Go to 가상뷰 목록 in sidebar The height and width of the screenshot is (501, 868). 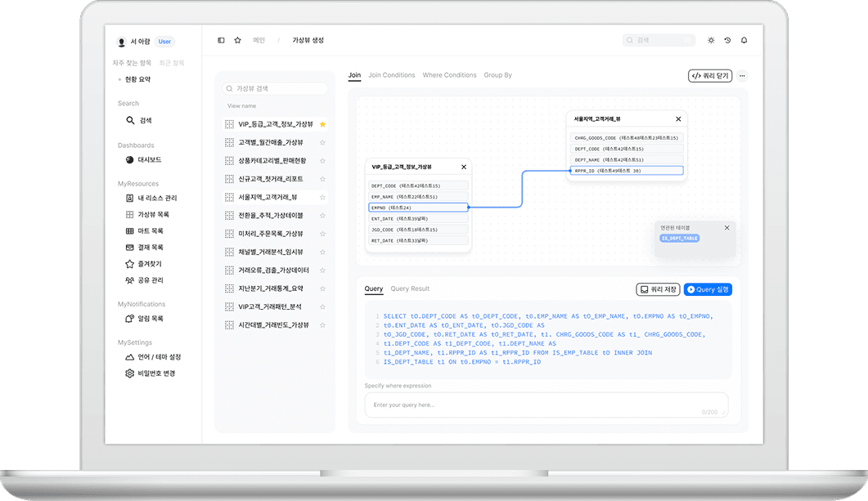pyautogui.click(x=153, y=214)
